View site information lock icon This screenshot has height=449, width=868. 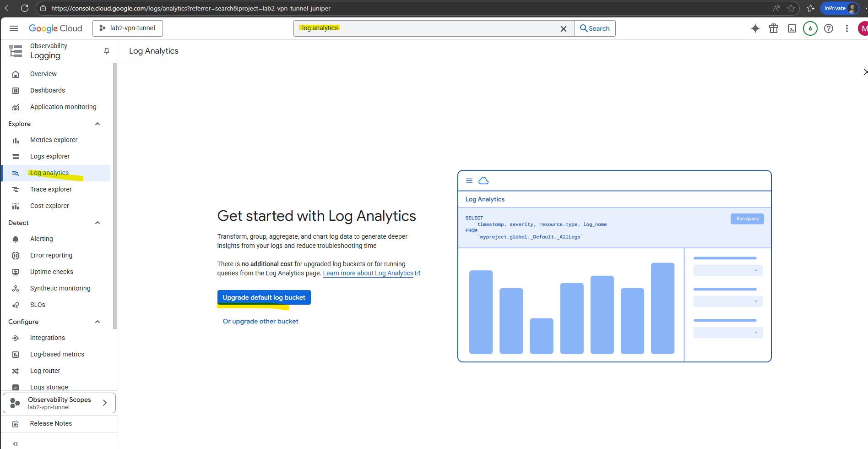(43, 8)
